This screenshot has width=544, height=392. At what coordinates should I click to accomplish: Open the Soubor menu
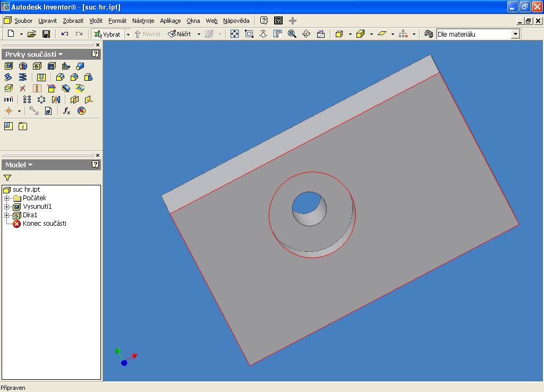(x=23, y=21)
